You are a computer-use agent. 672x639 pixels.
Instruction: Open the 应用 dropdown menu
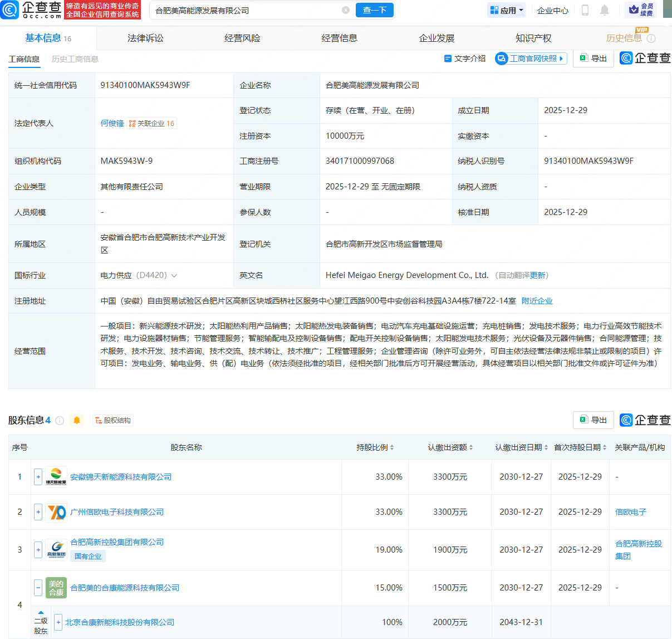506,10
